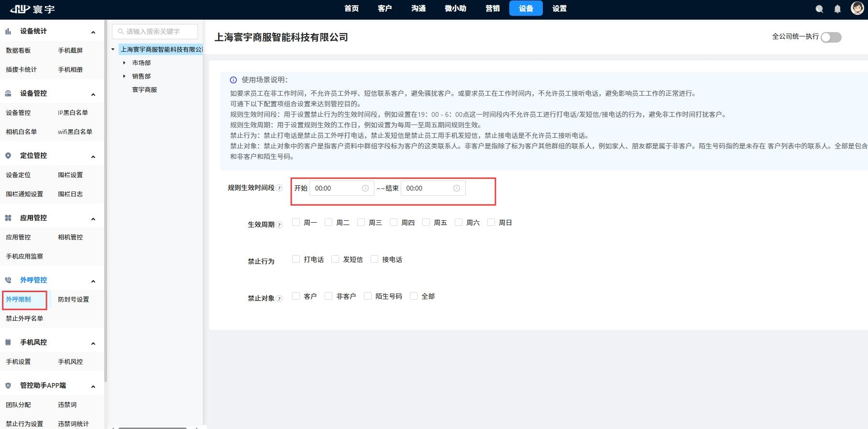Image resolution: width=868 pixels, height=429 pixels.
Task: Click the 管控助手APP端 shield icon
Action: [8, 385]
